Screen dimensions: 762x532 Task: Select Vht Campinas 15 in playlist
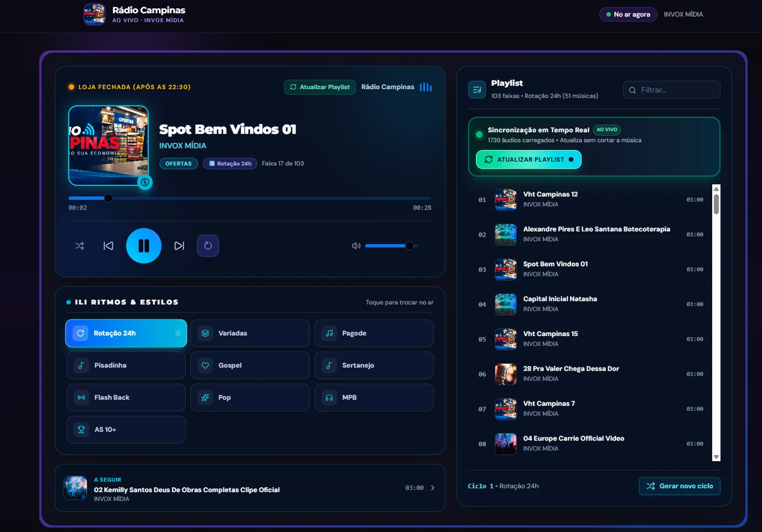[x=591, y=339]
